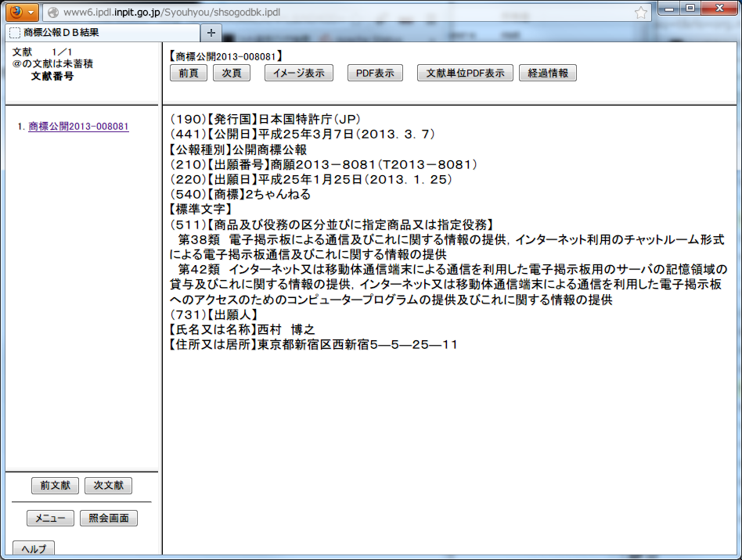742x560 pixels.
Task: Click the 住所又は居所 東京都新宿区 line
Action: (x=313, y=345)
